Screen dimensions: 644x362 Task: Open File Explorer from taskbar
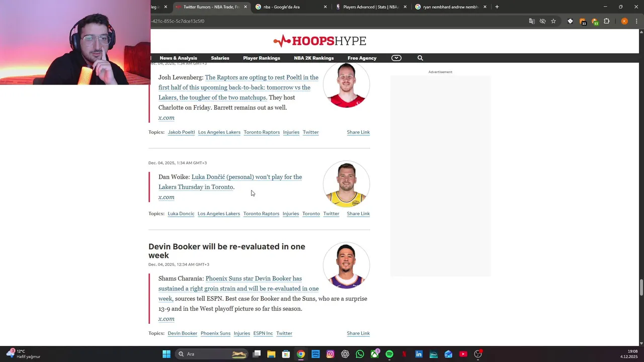271,354
